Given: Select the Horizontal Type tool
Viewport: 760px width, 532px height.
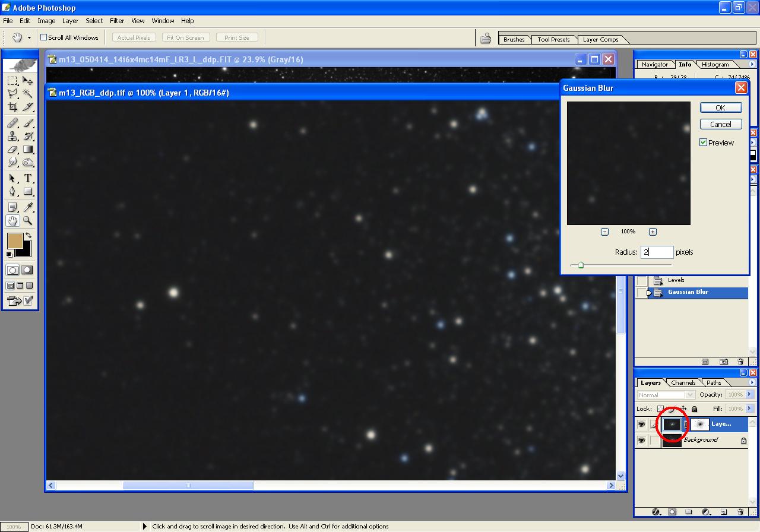Looking at the screenshot, I should (x=27, y=178).
